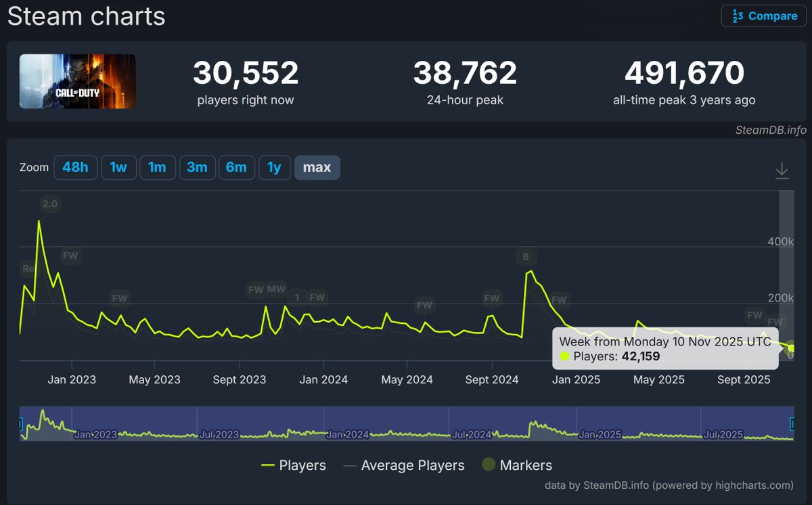This screenshot has width=812, height=505.
Task: Set chart zoom to 6m
Action: coord(236,167)
